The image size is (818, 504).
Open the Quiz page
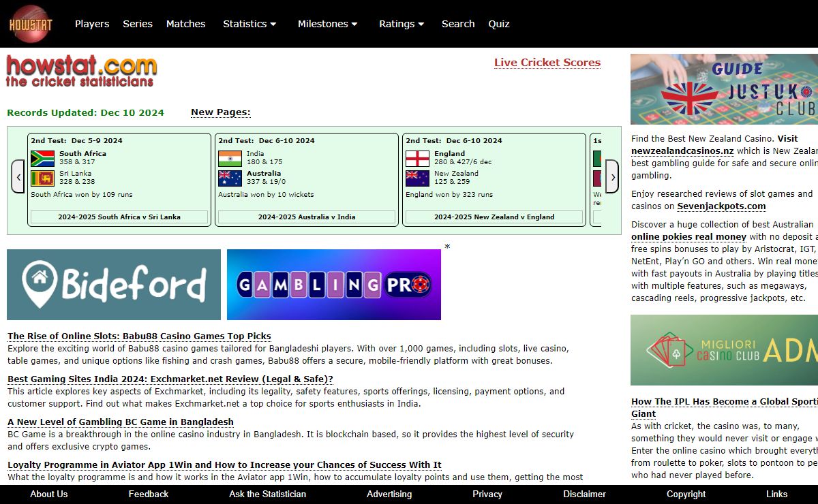(x=499, y=24)
